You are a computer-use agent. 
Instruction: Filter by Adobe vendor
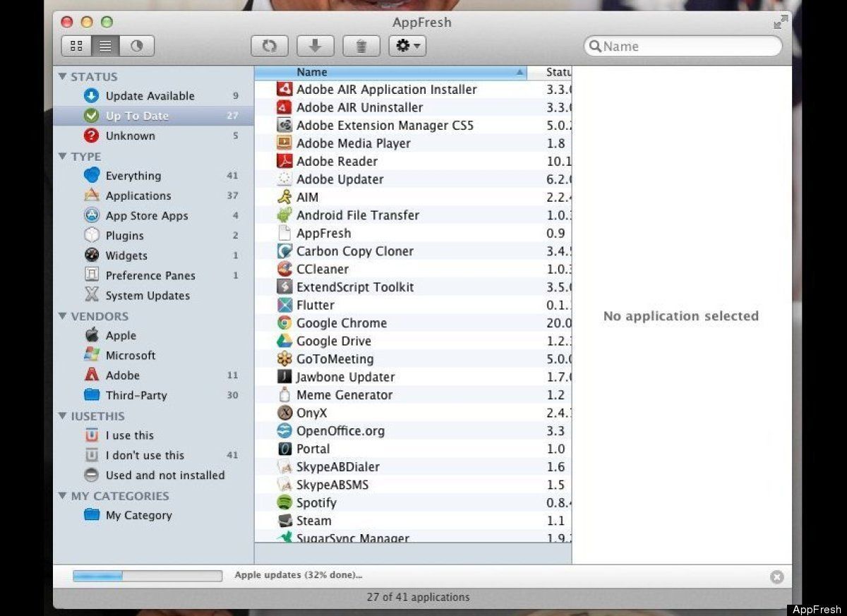tap(153, 375)
